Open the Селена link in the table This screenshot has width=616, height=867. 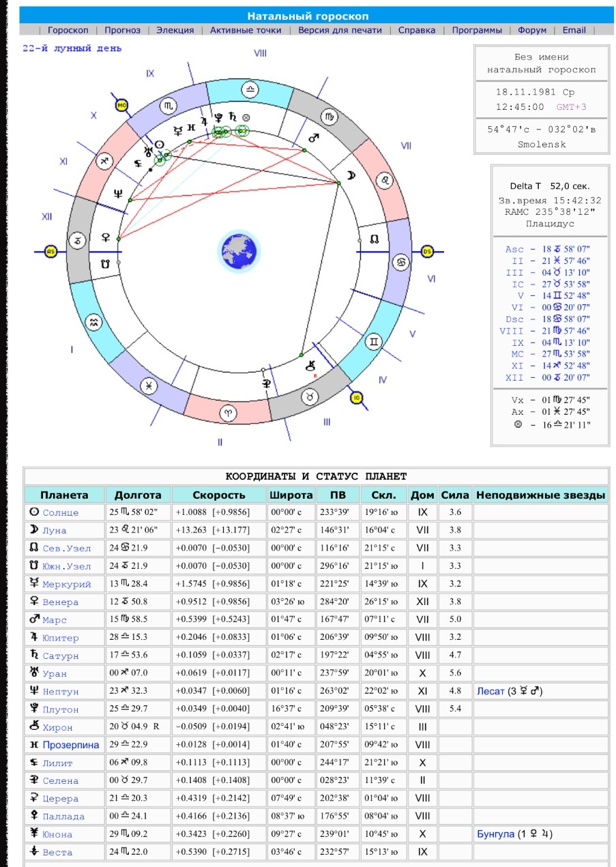point(61,781)
